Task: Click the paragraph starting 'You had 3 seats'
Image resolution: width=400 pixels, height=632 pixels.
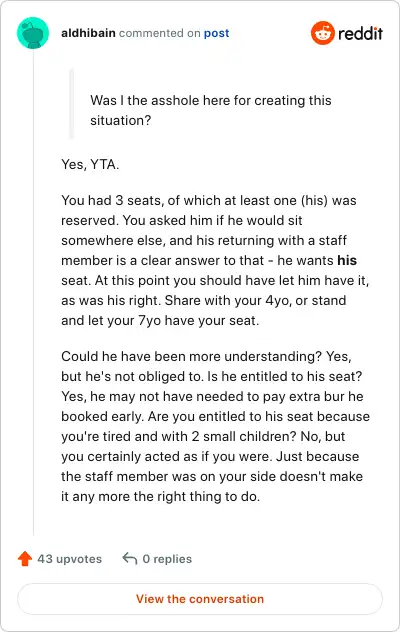Action: [x=215, y=260]
